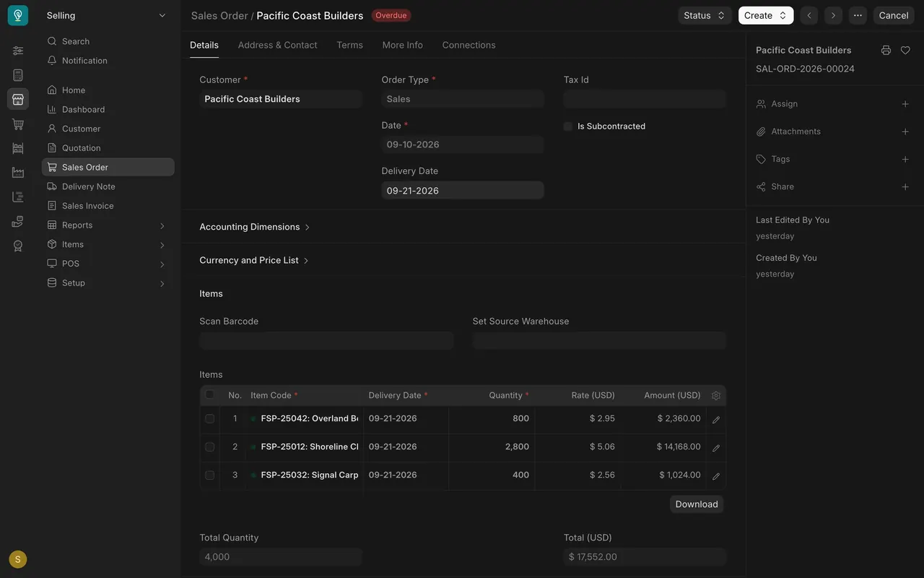Focus the Scan Barcode input
Viewport: 924px width, 578px height.
(x=326, y=341)
